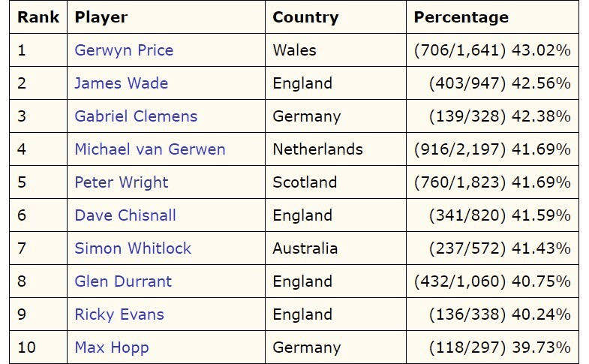This screenshot has width=589, height=364.
Task: Open the Dave Chisnall link
Action: click(x=125, y=215)
